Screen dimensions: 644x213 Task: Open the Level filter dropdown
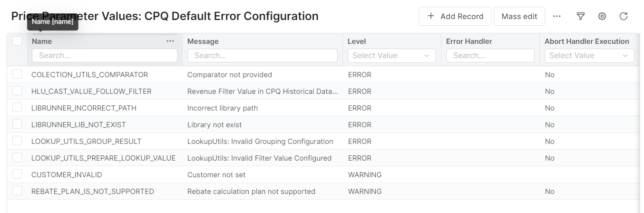[x=391, y=55]
